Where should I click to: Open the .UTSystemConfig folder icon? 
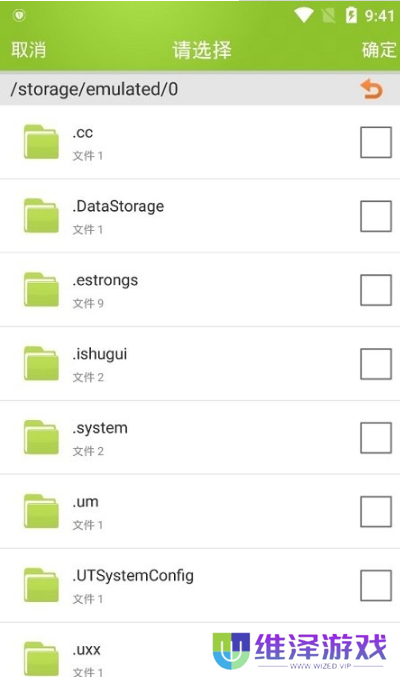tap(41, 585)
